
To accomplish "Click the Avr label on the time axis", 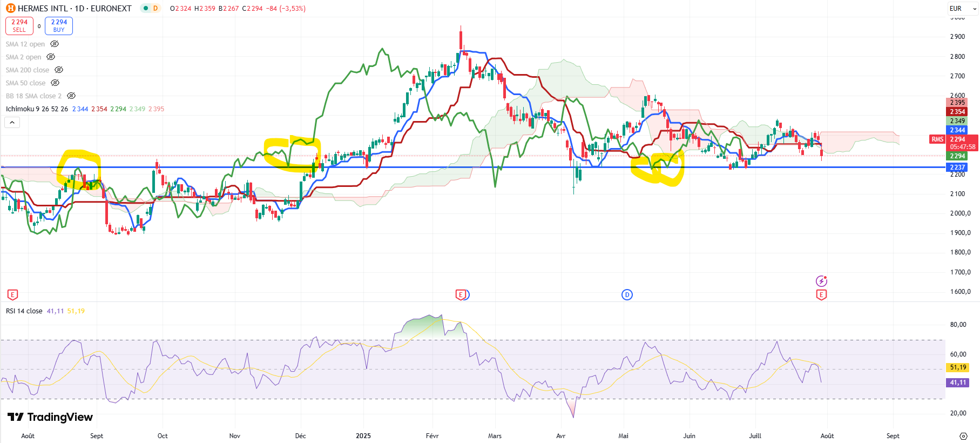I will [561, 436].
